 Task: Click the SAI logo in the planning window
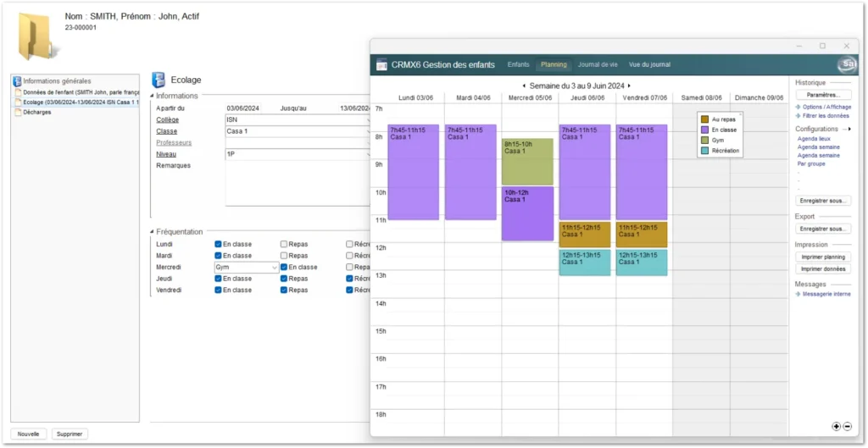[847, 64]
